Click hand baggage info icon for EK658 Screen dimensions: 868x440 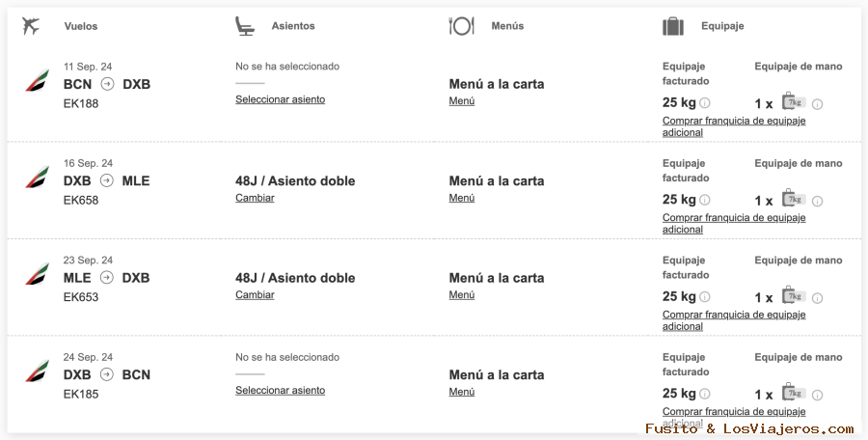click(x=817, y=201)
